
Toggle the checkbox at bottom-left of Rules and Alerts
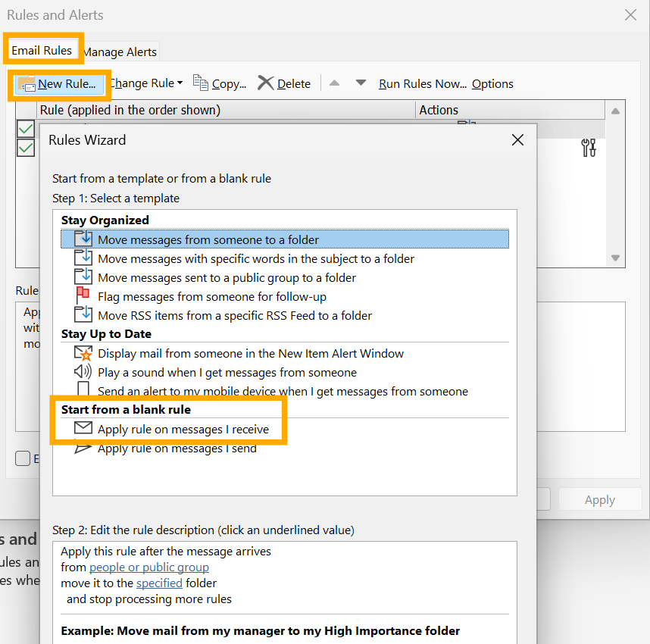[x=23, y=458]
